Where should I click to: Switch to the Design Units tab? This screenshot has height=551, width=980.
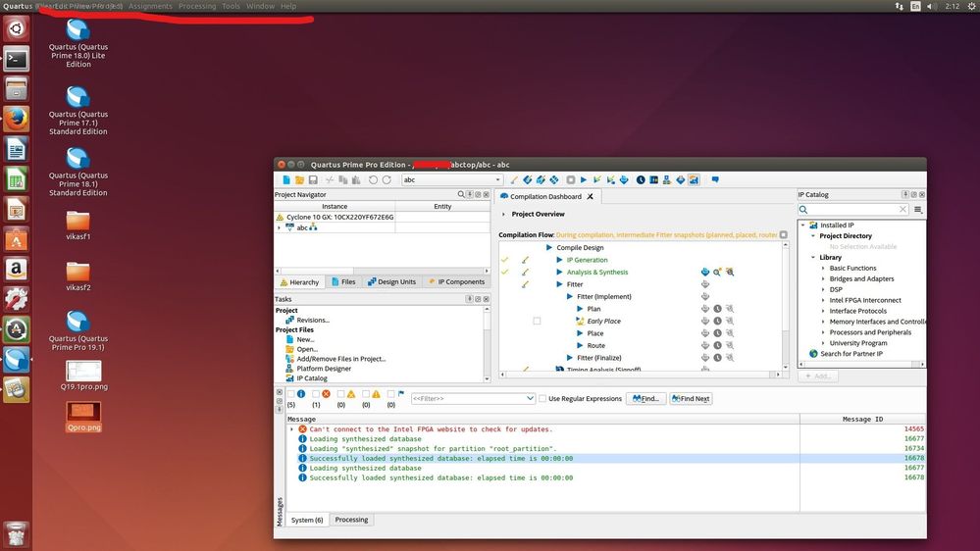click(390, 282)
